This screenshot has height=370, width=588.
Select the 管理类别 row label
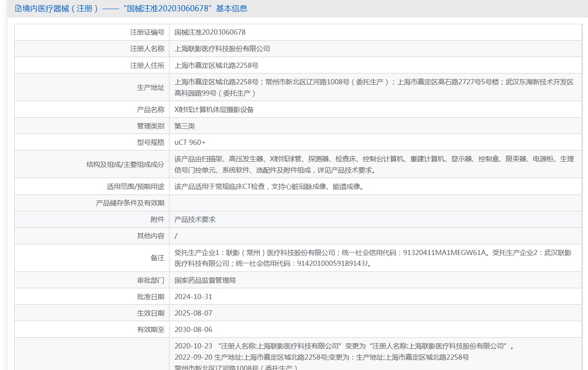(x=151, y=126)
